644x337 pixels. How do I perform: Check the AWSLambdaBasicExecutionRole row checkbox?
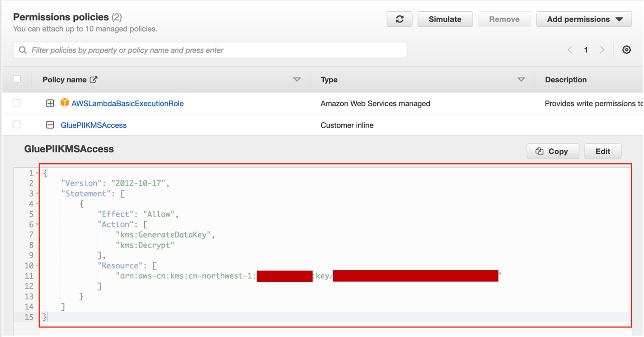point(17,103)
